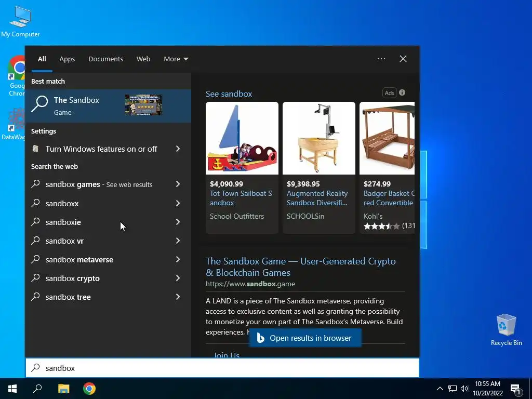532x399 pixels.
Task: Expand the sandbox tree suggestion arrow
Action: [x=178, y=297]
